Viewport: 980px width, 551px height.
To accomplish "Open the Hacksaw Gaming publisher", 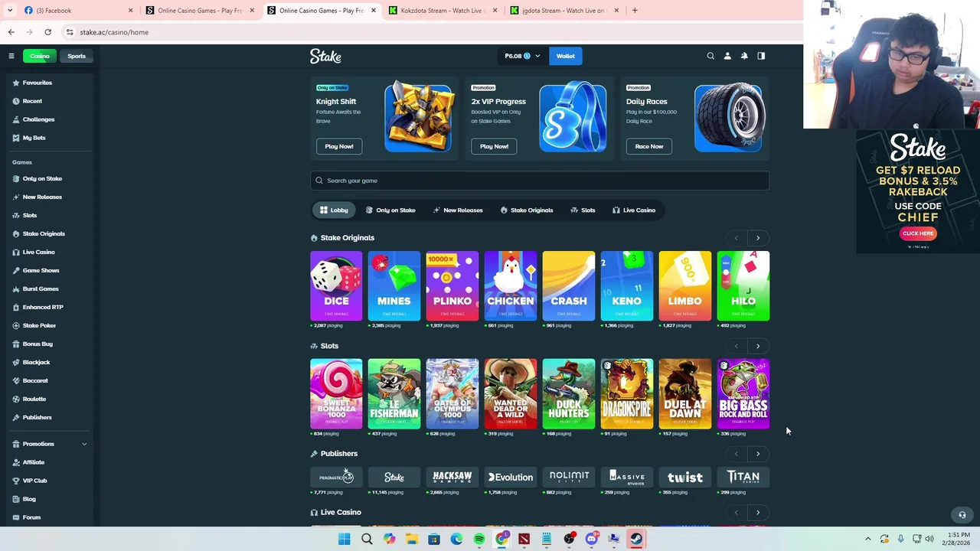I will pos(452,478).
